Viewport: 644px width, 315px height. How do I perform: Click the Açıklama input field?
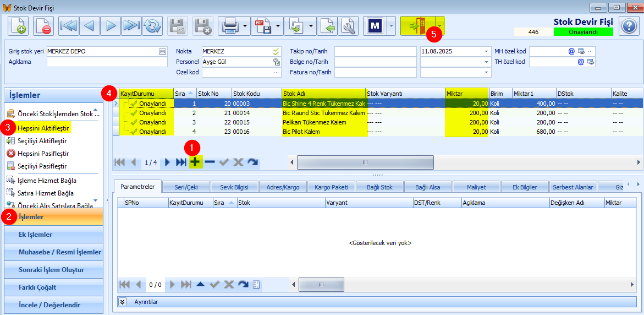(107, 62)
